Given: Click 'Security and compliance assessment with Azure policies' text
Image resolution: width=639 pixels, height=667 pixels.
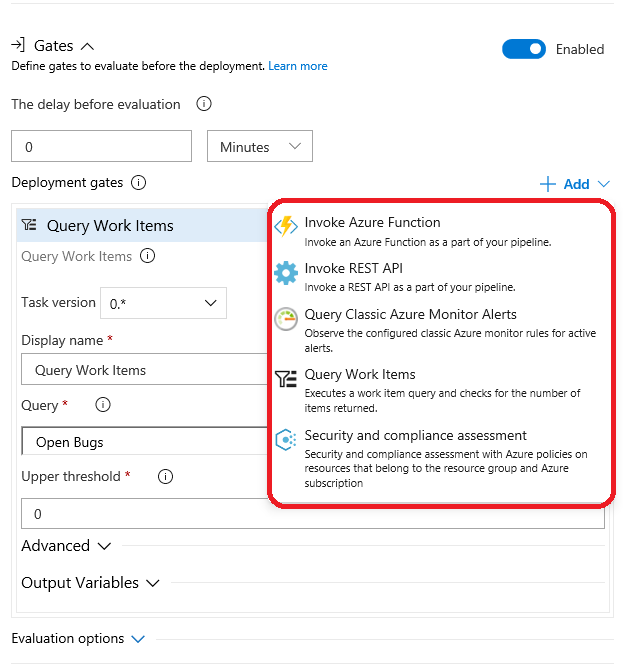Looking at the screenshot, I should pyautogui.click(x=445, y=468).
